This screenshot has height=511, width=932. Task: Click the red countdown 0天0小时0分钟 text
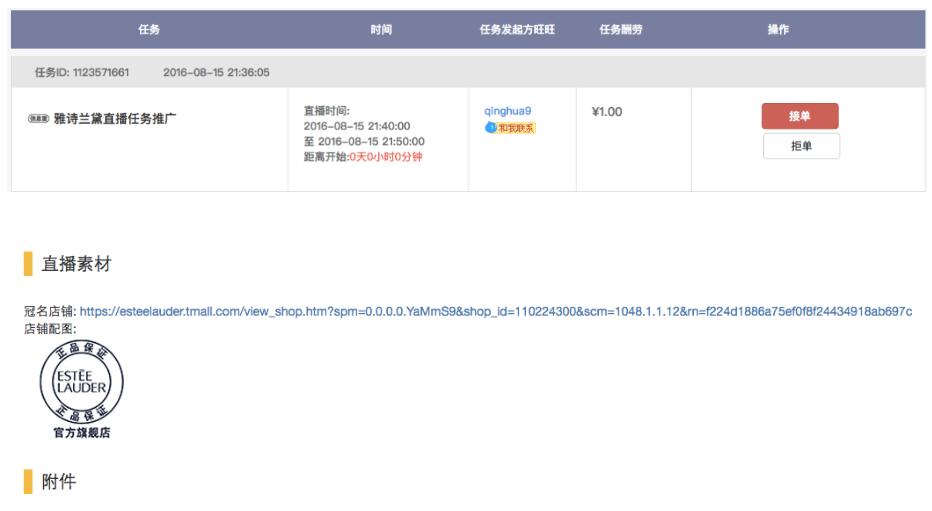[384, 156]
